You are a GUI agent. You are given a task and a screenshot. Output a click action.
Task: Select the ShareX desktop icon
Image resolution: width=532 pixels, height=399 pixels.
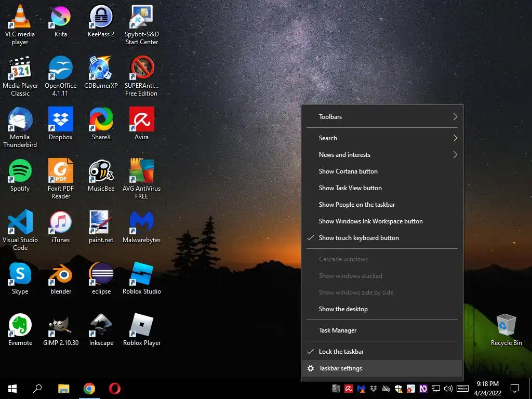[x=101, y=124]
